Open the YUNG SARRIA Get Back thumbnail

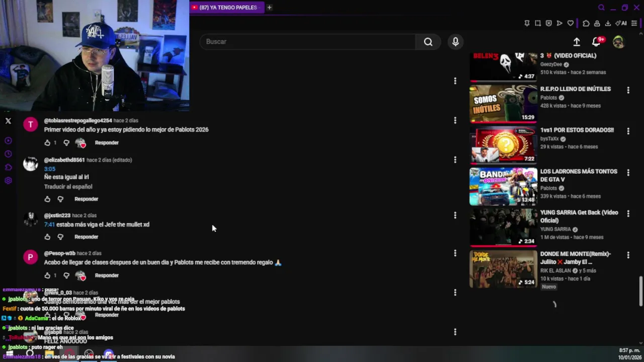503,227
